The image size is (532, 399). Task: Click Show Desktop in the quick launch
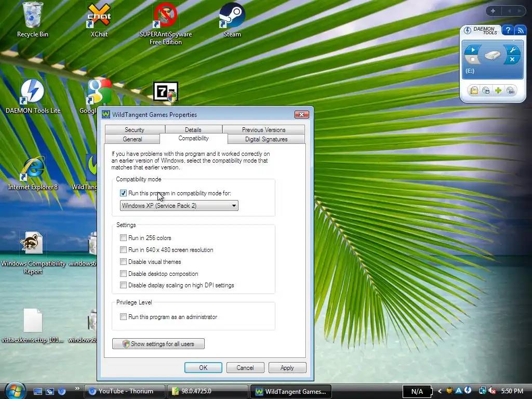point(37,391)
